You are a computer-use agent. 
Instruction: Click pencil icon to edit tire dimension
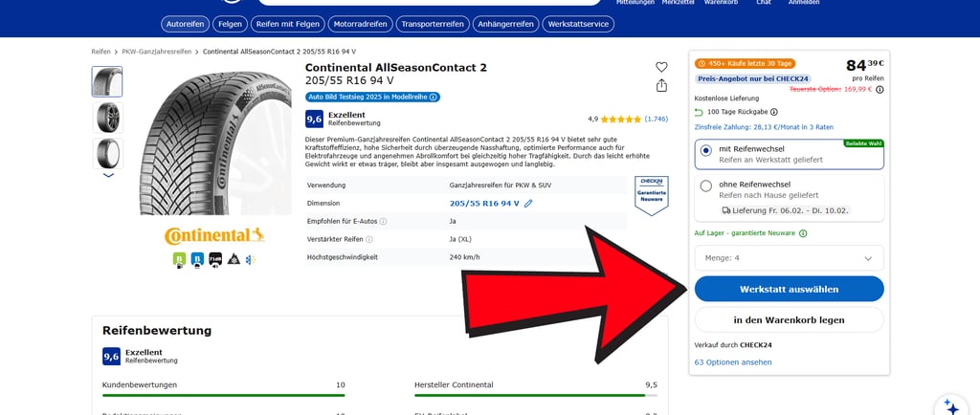(528, 204)
